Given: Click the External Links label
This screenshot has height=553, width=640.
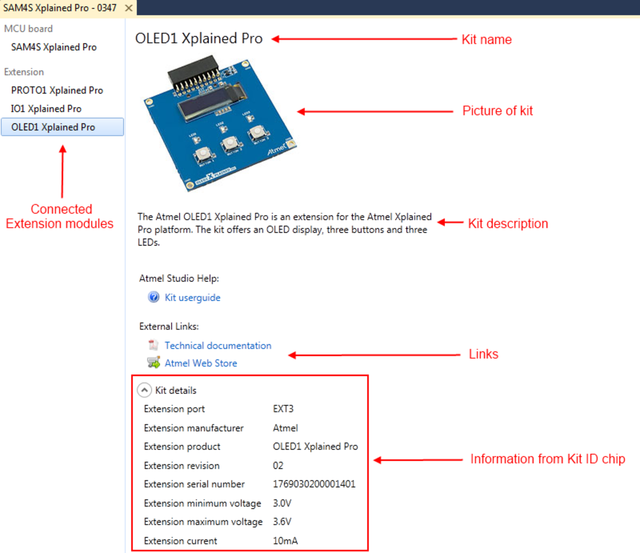Looking at the screenshot, I should (x=169, y=326).
